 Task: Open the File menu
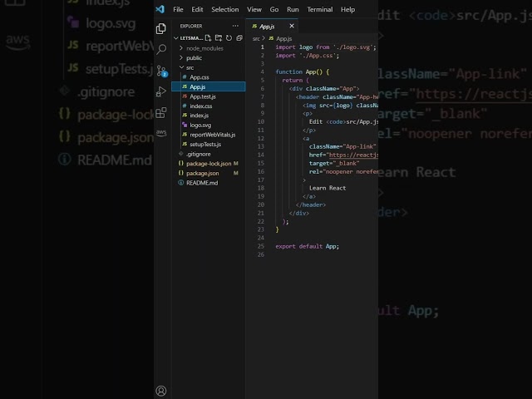click(178, 9)
